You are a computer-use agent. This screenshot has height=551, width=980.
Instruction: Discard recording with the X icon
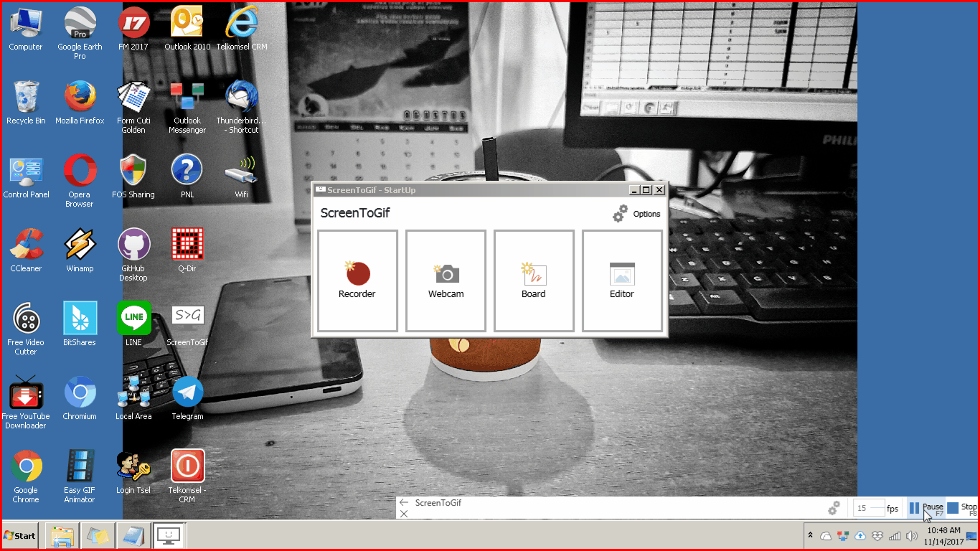tap(404, 514)
